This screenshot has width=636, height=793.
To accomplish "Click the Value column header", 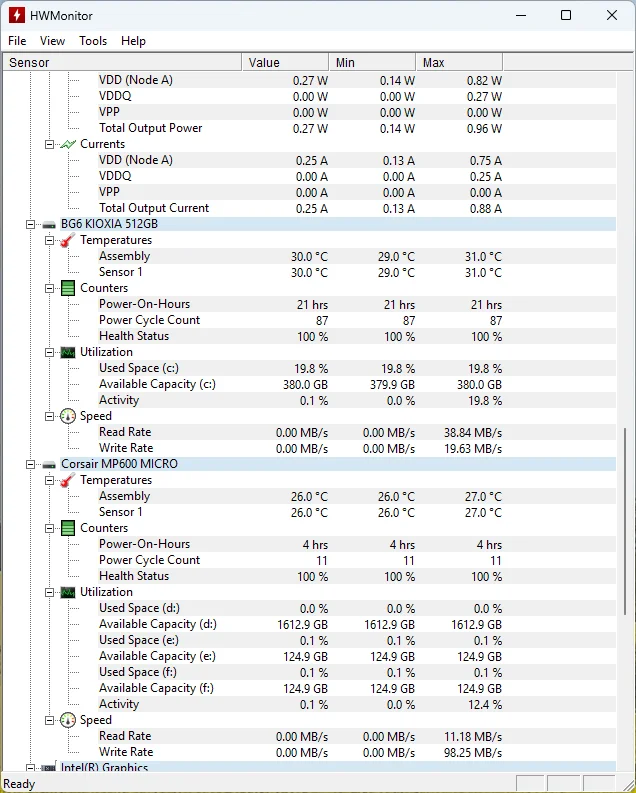I will pos(285,62).
